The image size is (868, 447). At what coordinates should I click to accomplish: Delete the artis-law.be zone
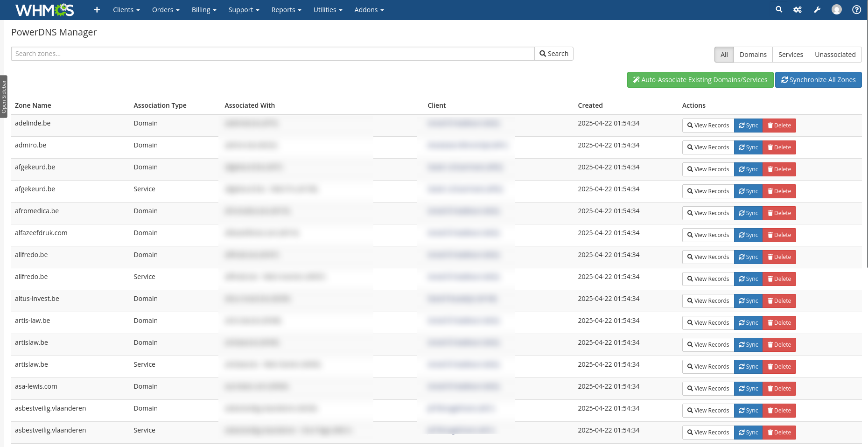[x=779, y=323]
